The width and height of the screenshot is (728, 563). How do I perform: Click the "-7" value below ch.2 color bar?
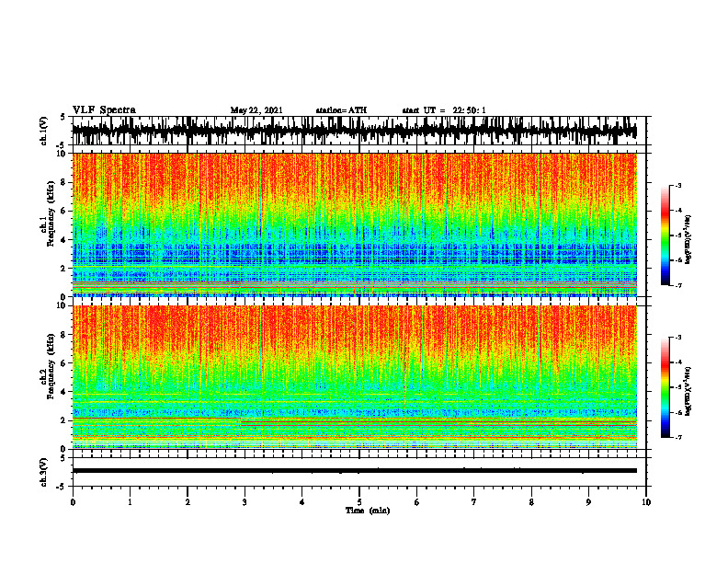[678, 438]
